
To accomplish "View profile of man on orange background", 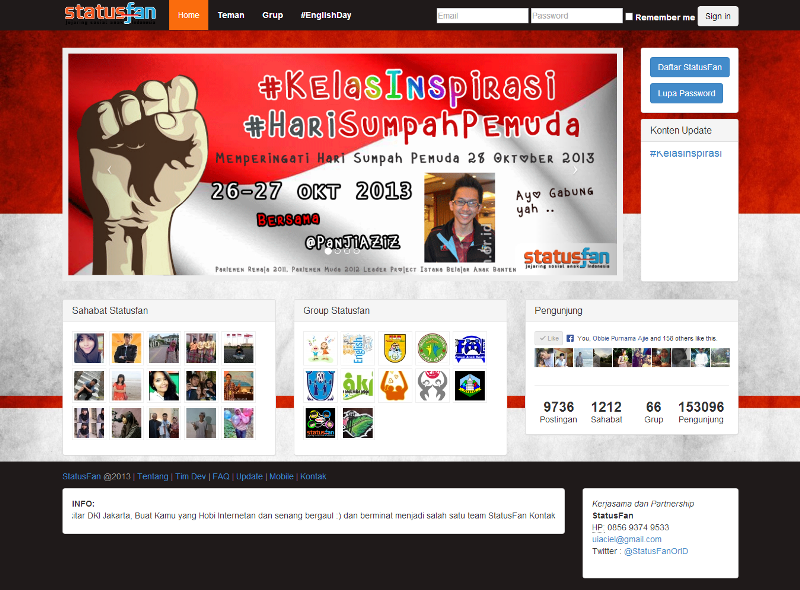I will coord(126,348).
